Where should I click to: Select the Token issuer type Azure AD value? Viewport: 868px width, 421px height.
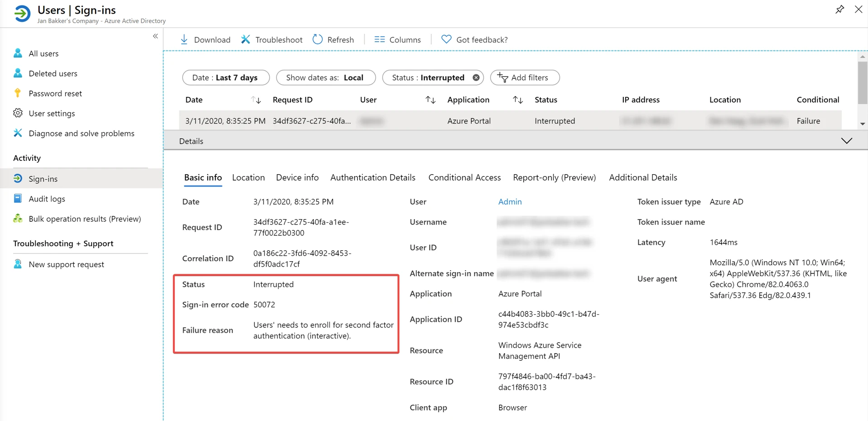pyautogui.click(x=726, y=201)
